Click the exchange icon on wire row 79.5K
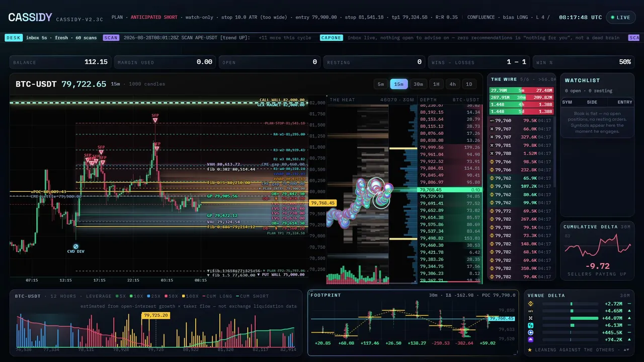 492,121
